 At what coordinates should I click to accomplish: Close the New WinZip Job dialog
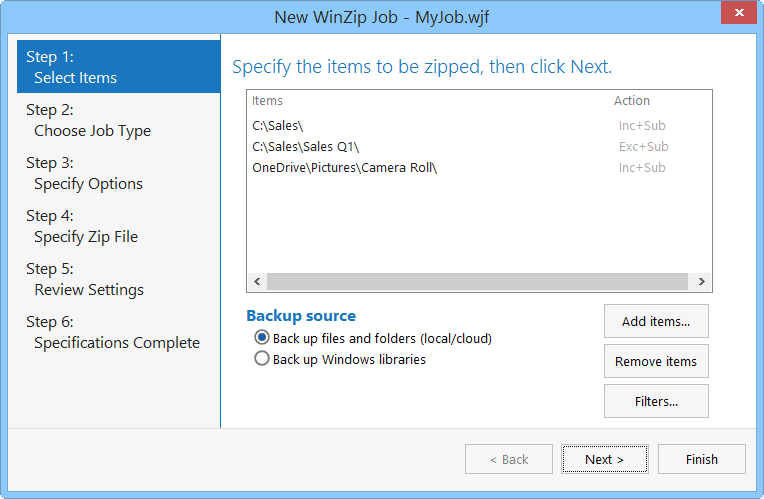tap(739, 12)
